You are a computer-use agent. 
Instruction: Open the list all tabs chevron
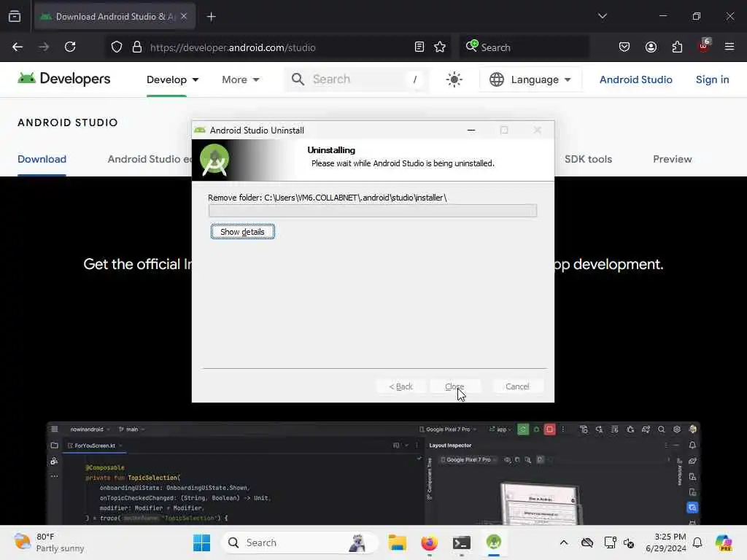602,16
